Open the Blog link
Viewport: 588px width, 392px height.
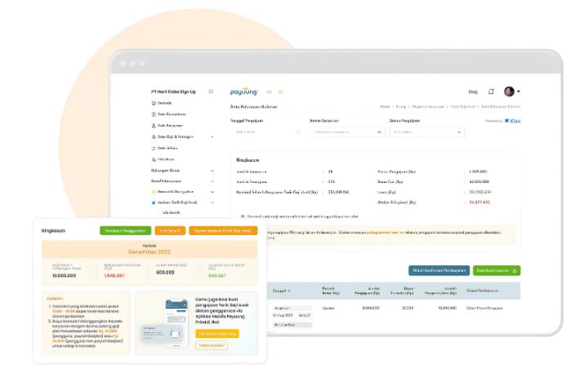click(473, 91)
